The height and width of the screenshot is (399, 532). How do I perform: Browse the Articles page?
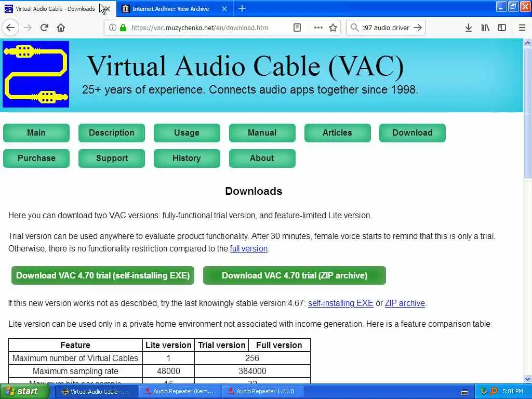338,132
